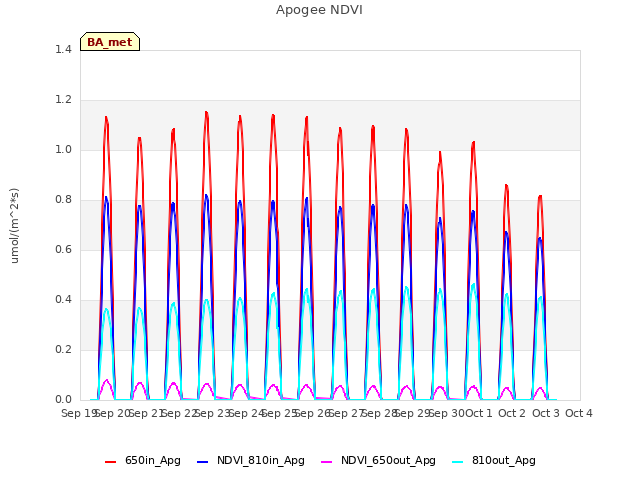640x480 pixels.
Task: Click the 1.2 y-axis tick label
Action: (x=63, y=100)
